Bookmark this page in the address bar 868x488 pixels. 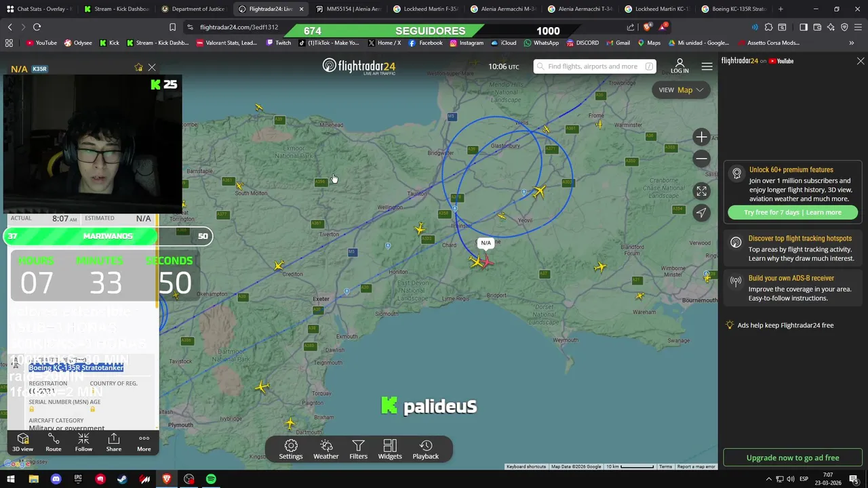coord(172,27)
